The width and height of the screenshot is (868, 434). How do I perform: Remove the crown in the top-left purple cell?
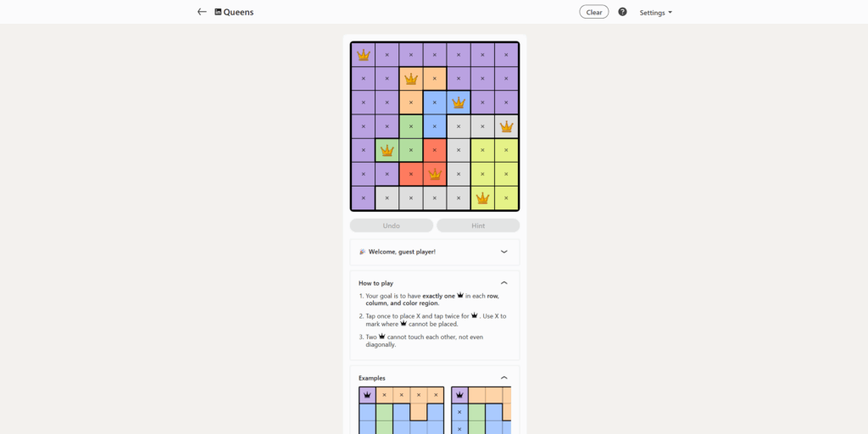[364, 55]
